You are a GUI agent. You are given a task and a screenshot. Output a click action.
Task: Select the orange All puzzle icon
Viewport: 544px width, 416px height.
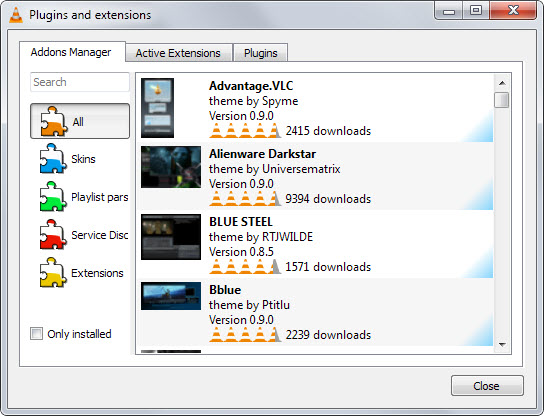click(54, 121)
